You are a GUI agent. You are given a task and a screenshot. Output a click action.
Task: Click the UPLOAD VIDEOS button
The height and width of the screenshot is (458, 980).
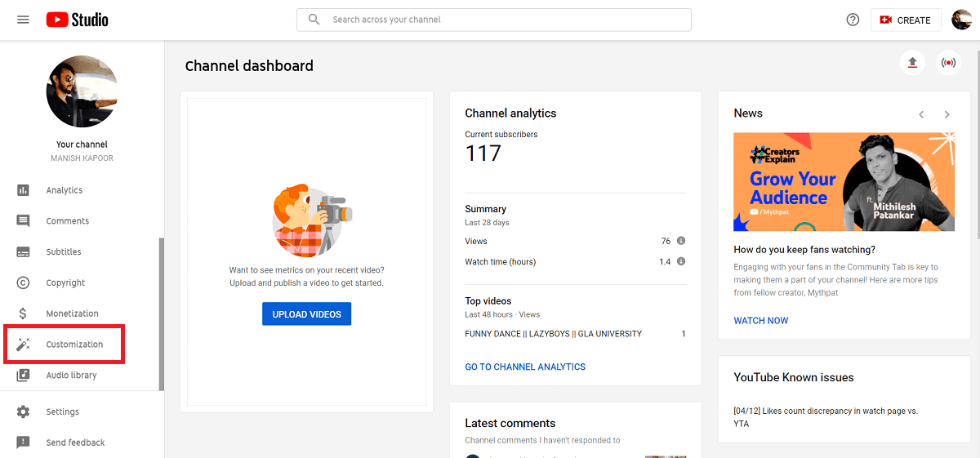tap(306, 313)
